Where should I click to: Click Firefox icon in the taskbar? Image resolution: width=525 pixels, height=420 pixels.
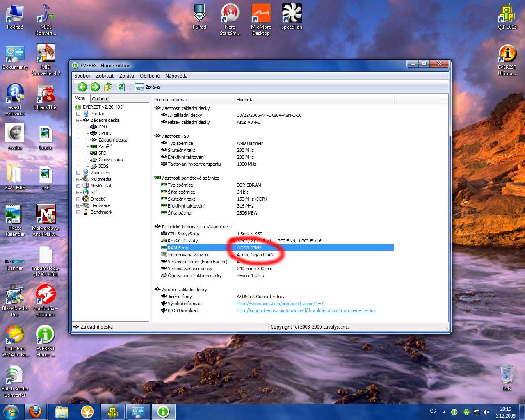coord(35,412)
